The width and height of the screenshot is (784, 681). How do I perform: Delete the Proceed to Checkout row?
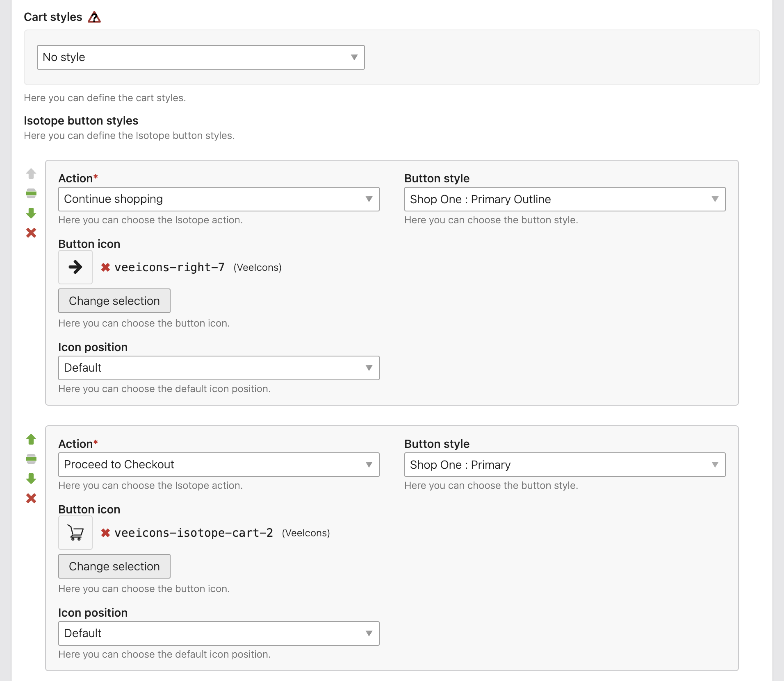(31, 498)
